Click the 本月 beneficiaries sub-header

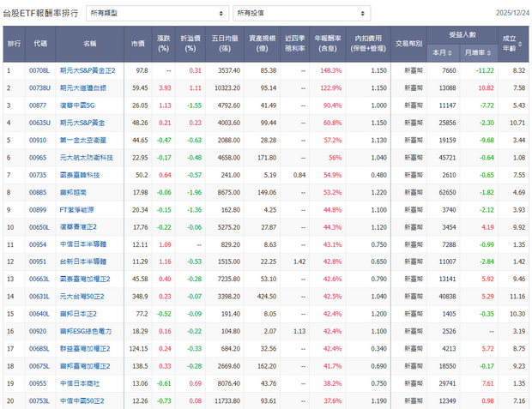point(444,51)
